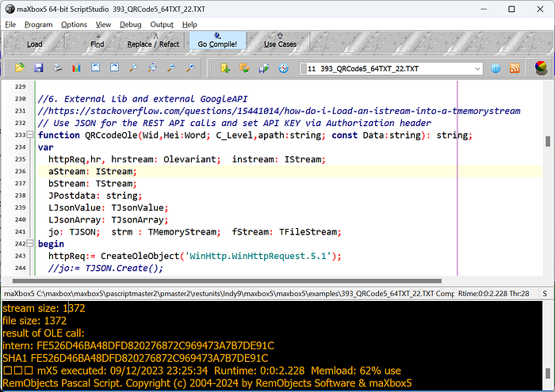
Task: Open the script file dropdown 393_QRCode5_64TXT_22.TXT
Action: [x=391, y=69]
